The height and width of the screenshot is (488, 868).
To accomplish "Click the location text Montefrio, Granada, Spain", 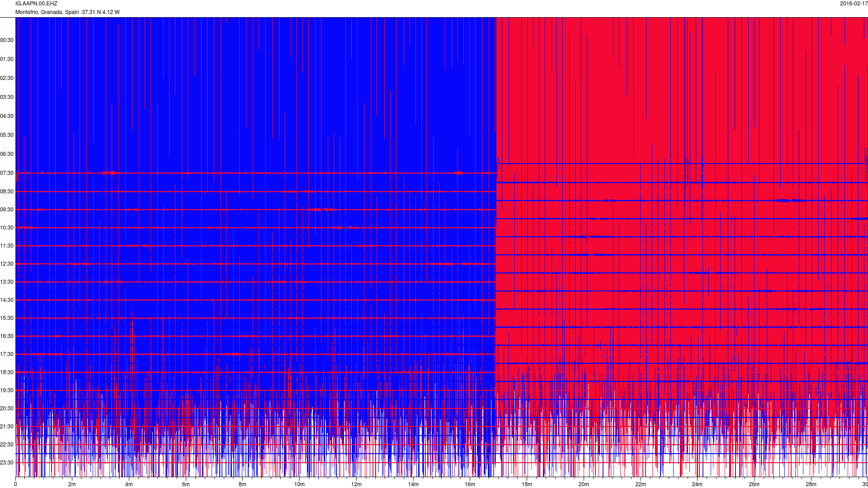I will [47, 12].
